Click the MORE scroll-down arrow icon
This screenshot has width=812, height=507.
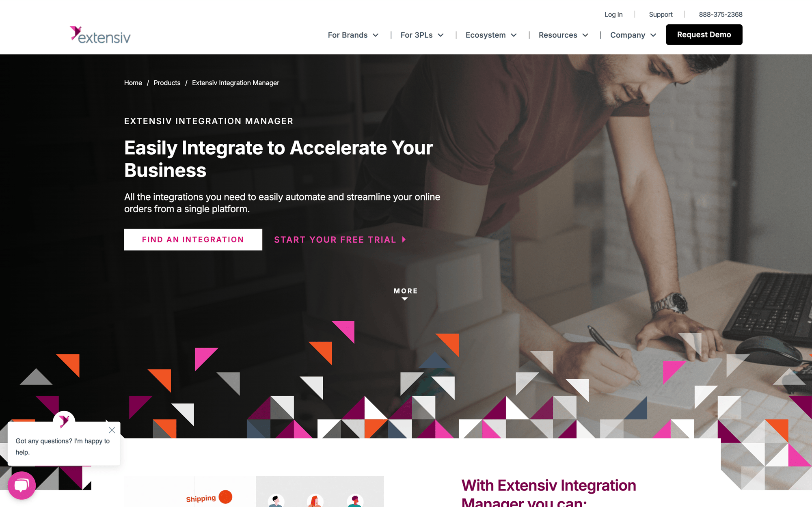(x=406, y=299)
